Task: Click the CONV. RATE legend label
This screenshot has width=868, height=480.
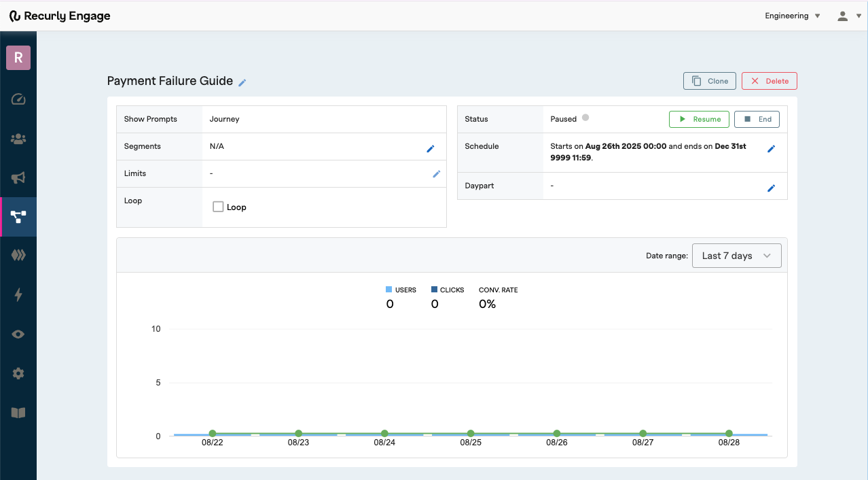Action: 499,290
